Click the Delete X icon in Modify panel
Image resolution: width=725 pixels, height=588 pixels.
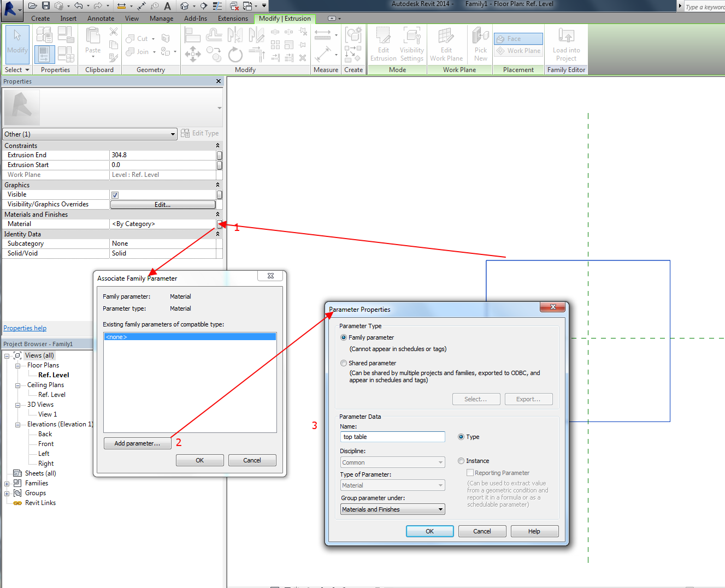303,57
